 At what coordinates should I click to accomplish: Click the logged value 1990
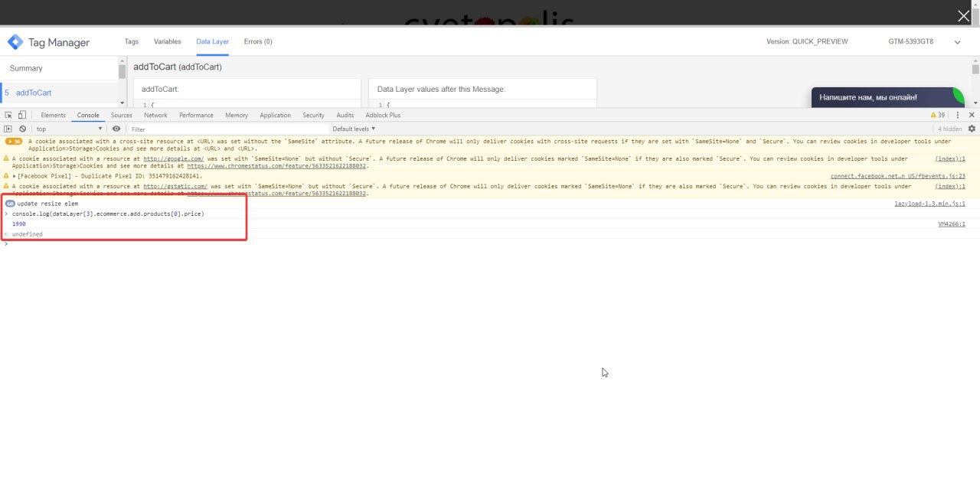19,224
